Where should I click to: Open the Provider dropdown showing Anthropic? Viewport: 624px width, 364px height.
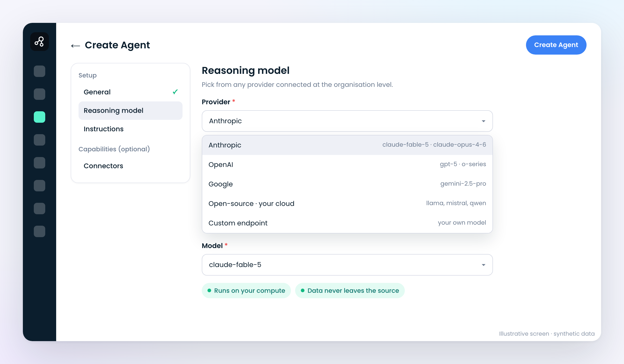347,121
